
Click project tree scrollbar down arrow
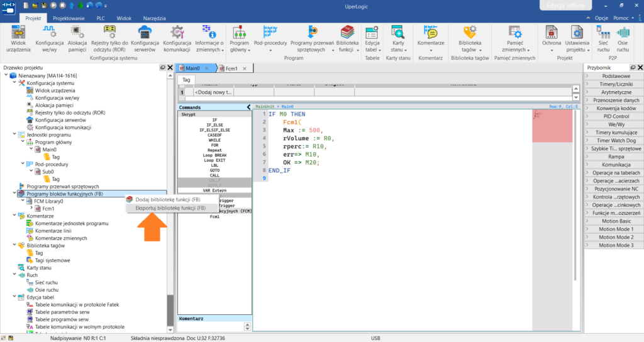pos(170,329)
